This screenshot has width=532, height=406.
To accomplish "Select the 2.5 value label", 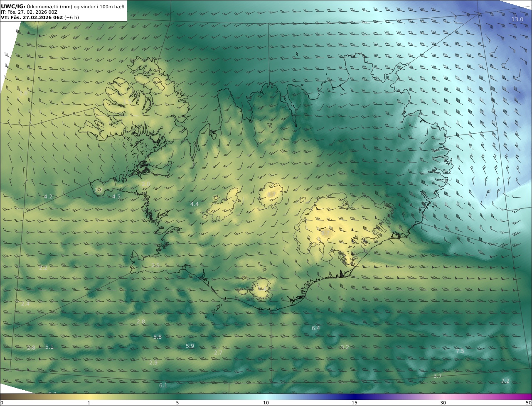I will point(155,265).
